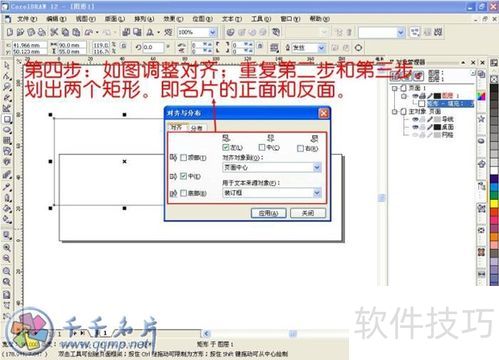Open the zoom level 100% dropdown
The width and height of the screenshot is (499, 360).
(212, 32)
